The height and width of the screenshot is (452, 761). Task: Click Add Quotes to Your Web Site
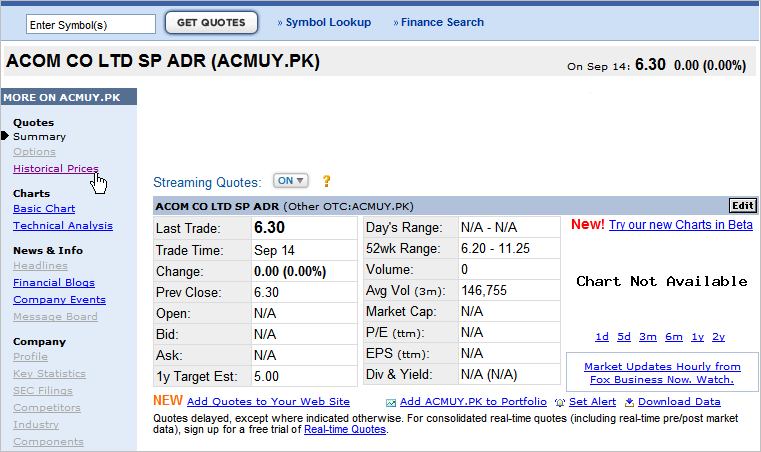click(x=268, y=402)
